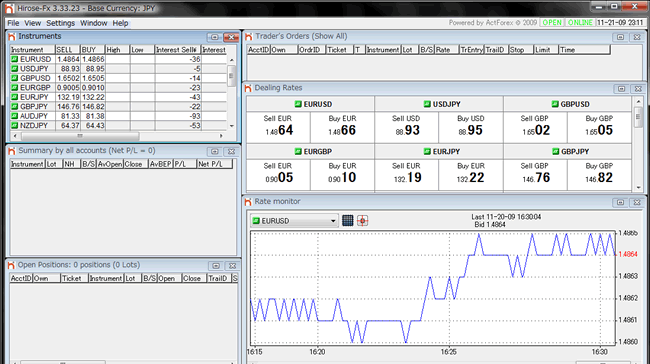650x364 pixels.
Task: Click the ONLINE connection status indicator
Action: coord(580,23)
